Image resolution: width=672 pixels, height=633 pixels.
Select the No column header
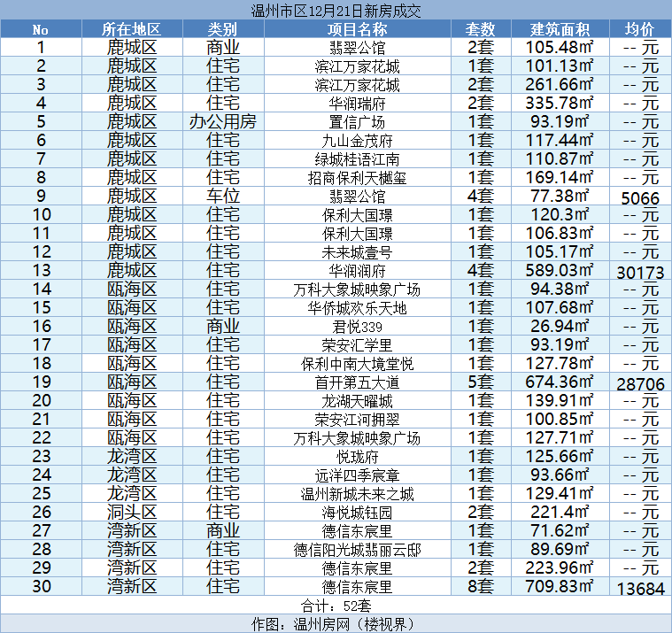coord(41,29)
